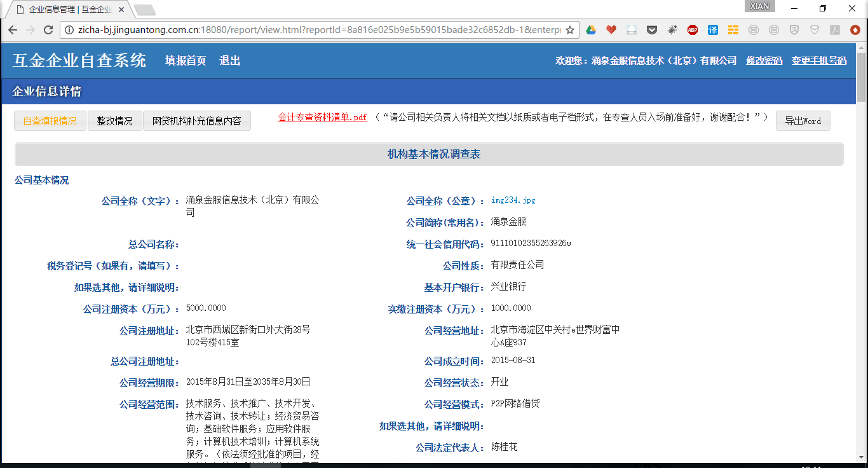Click the address bar URL field
868x468 pixels.
pos(319,30)
